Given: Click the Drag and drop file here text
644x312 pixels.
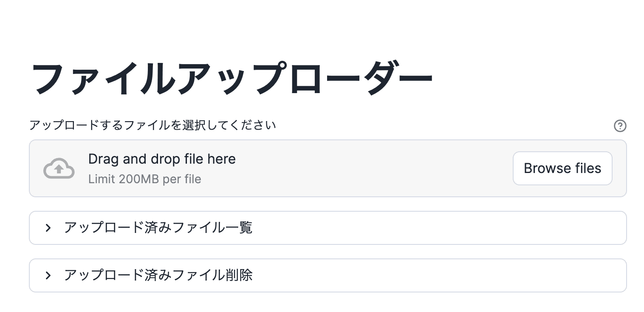Looking at the screenshot, I should click(x=162, y=159).
